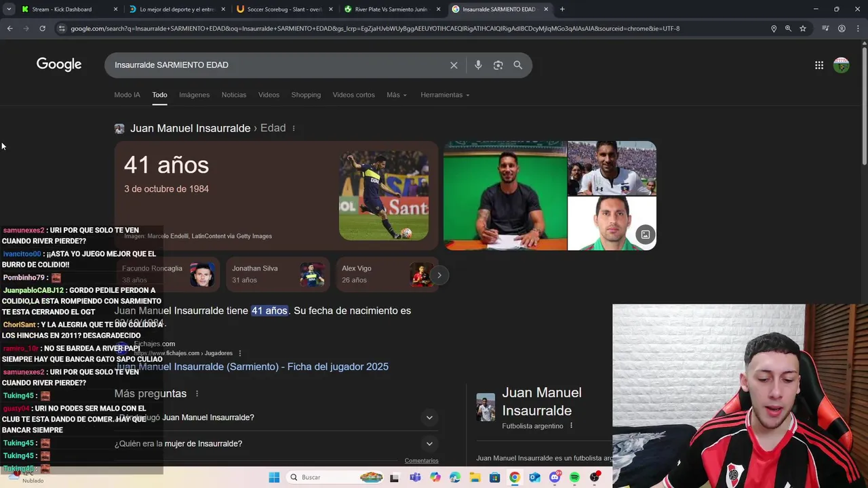
Task: Start voice search with microphone icon
Action: (x=478, y=65)
